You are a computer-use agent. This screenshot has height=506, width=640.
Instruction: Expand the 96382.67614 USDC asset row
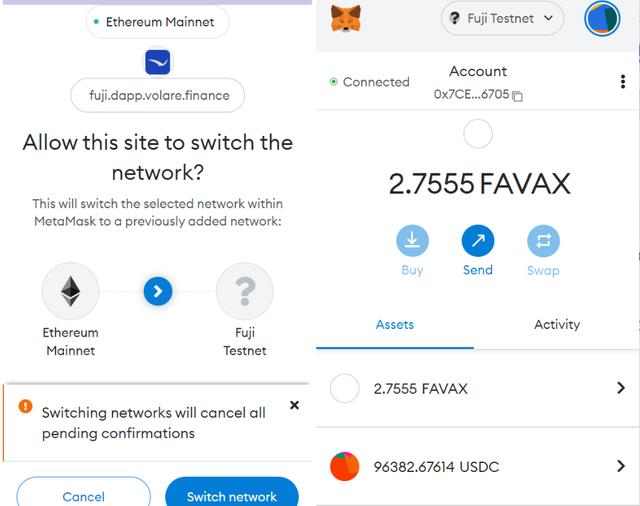coord(478,466)
